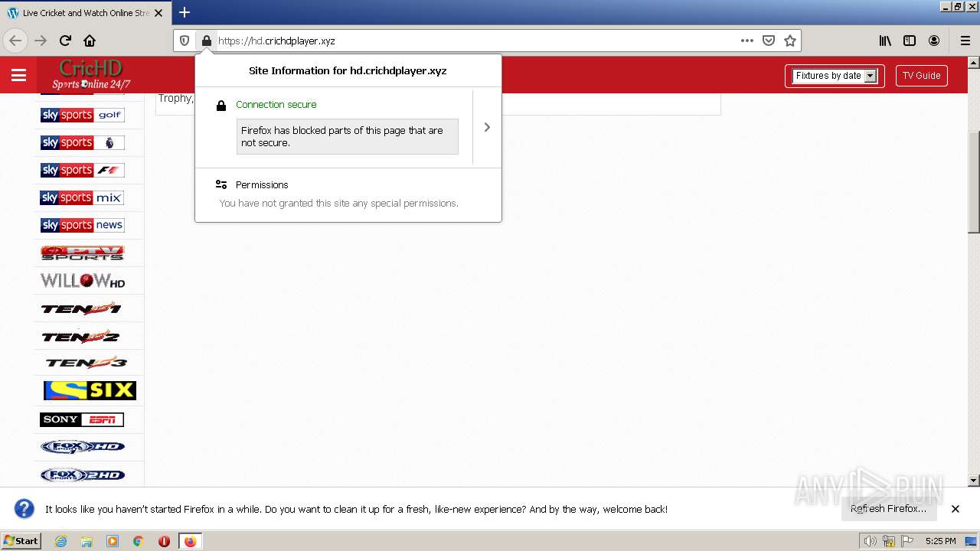
Task: Close the Live Cricket tab
Action: [158, 13]
